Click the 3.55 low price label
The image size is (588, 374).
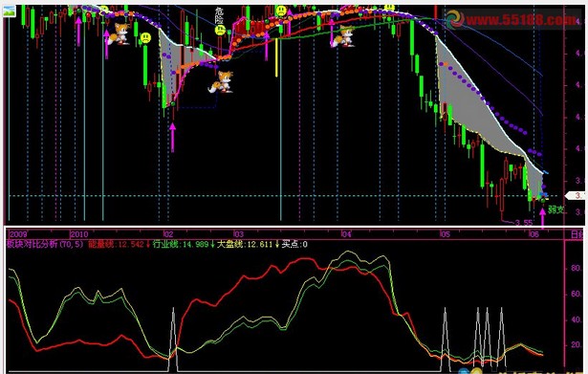pos(524,223)
